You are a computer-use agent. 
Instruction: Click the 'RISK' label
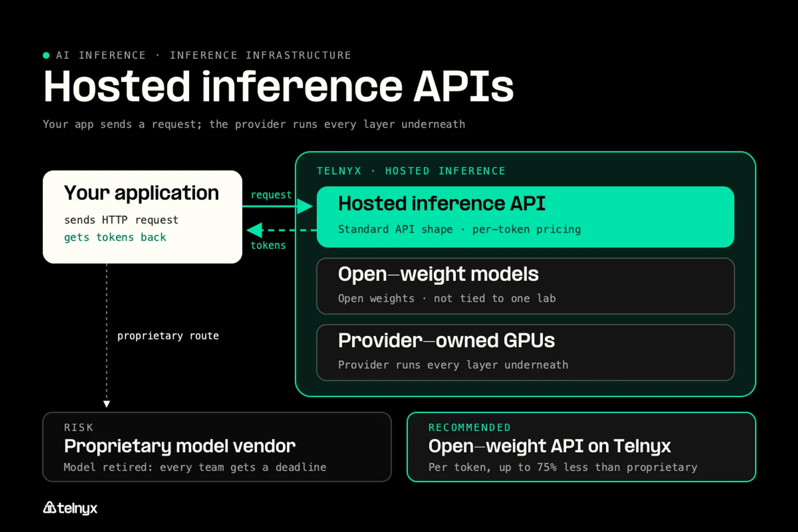pyautogui.click(x=79, y=427)
